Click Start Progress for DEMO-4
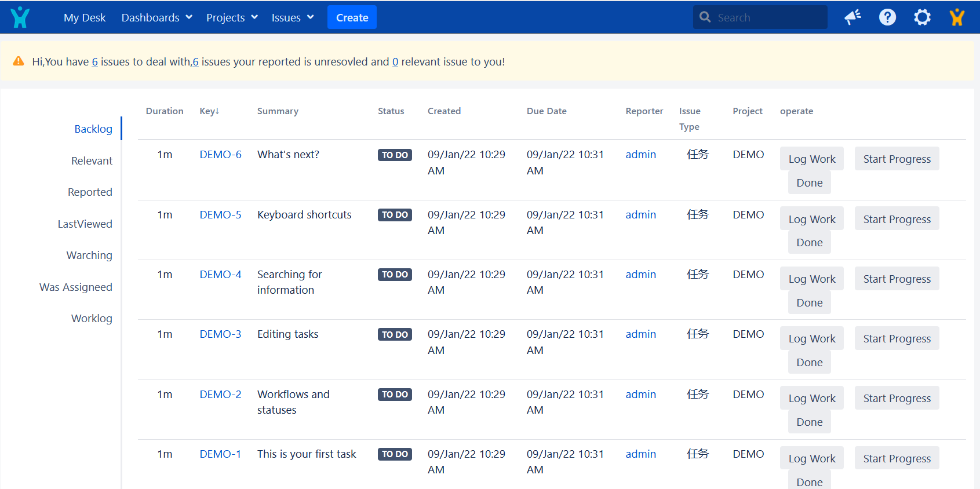The height and width of the screenshot is (489, 980). coord(897,279)
